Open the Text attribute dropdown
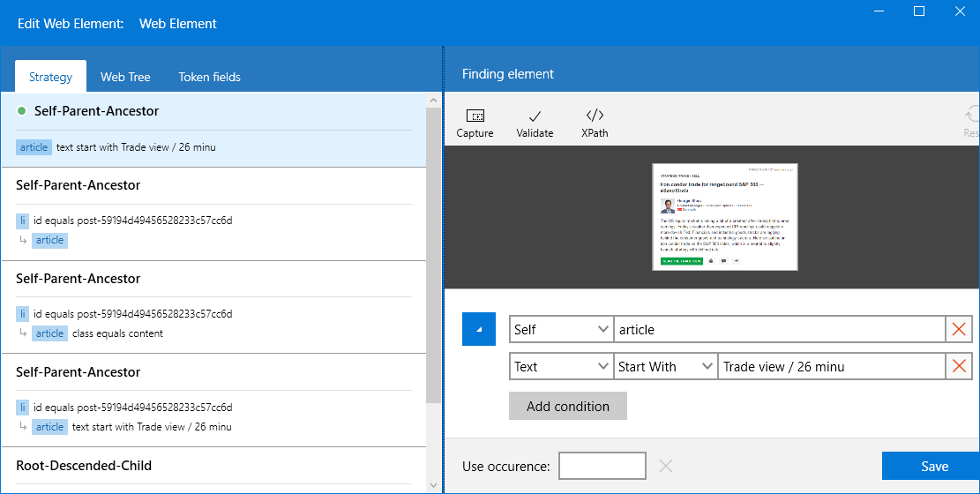 pyautogui.click(x=561, y=367)
